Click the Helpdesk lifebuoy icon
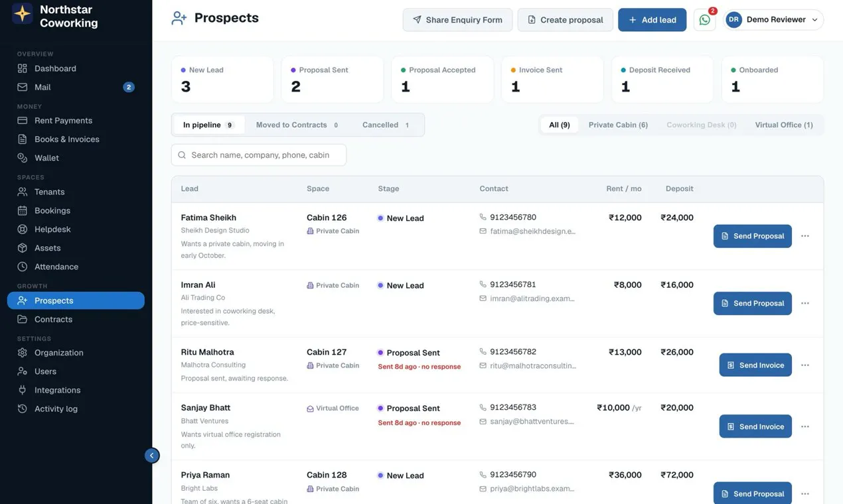The width and height of the screenshot is (843, 504). [23, 229]
